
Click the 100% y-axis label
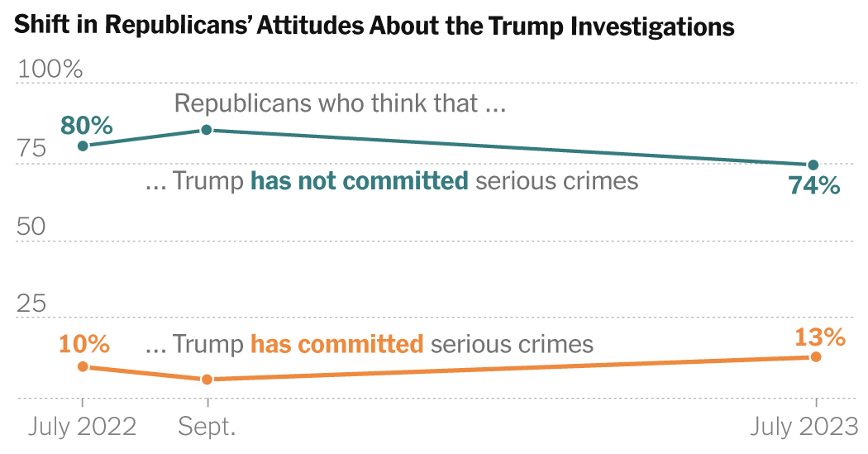pos(50,69)
